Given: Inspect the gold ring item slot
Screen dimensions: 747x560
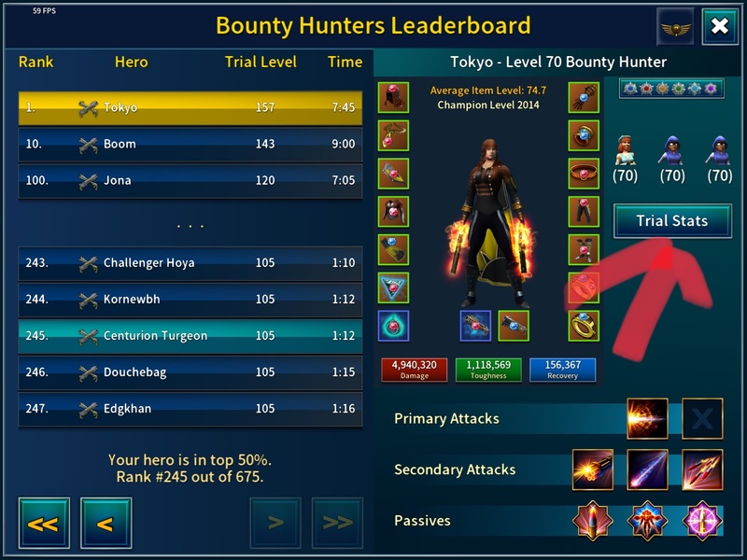Looking at the screenshot, I should pyautogui.click(x=584, y=326).
